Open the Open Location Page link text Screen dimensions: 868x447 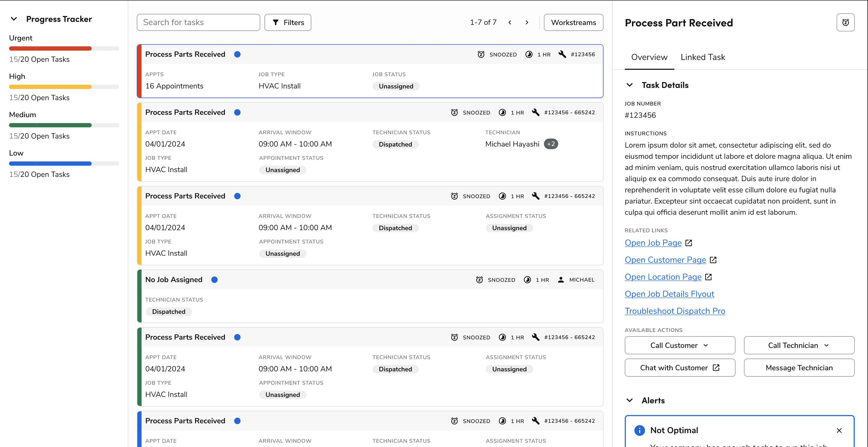pyautogui.click(x=663, y=277)
